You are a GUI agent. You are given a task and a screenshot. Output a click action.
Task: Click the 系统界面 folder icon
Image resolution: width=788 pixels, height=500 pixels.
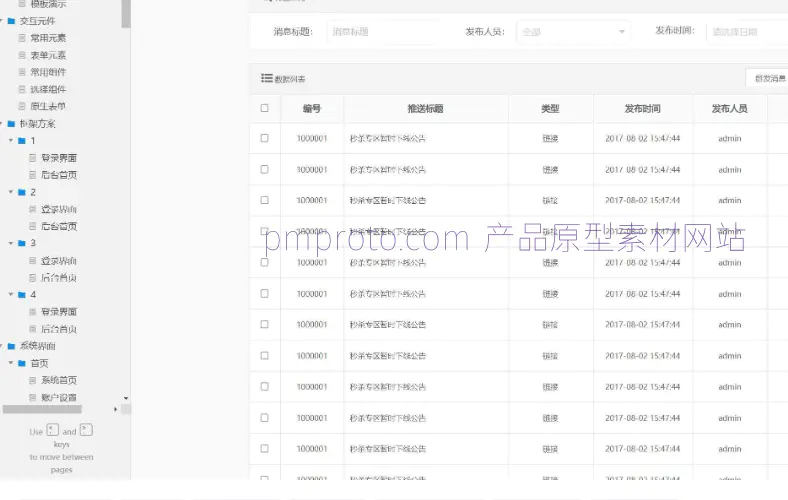click(x=11, y=346)
